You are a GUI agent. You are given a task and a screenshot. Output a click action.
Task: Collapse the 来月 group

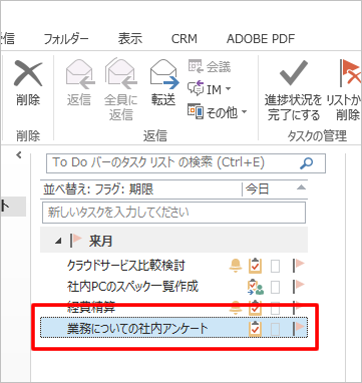(x=58, y=241)
